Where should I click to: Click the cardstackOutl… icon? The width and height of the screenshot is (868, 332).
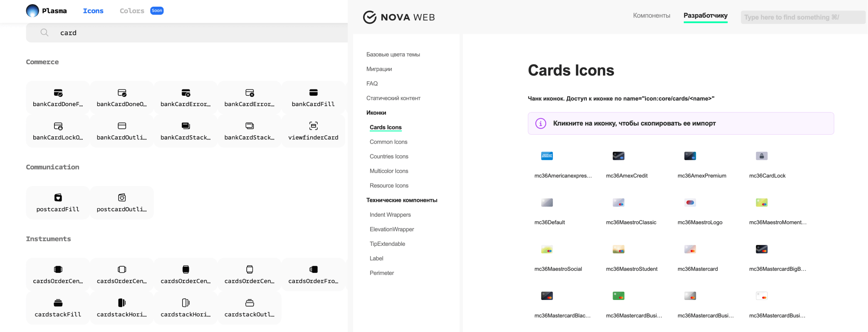tap(250, 308)
